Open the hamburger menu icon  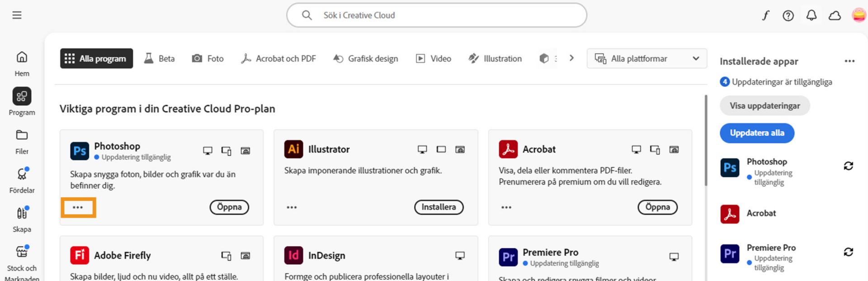tap(17, 15)
